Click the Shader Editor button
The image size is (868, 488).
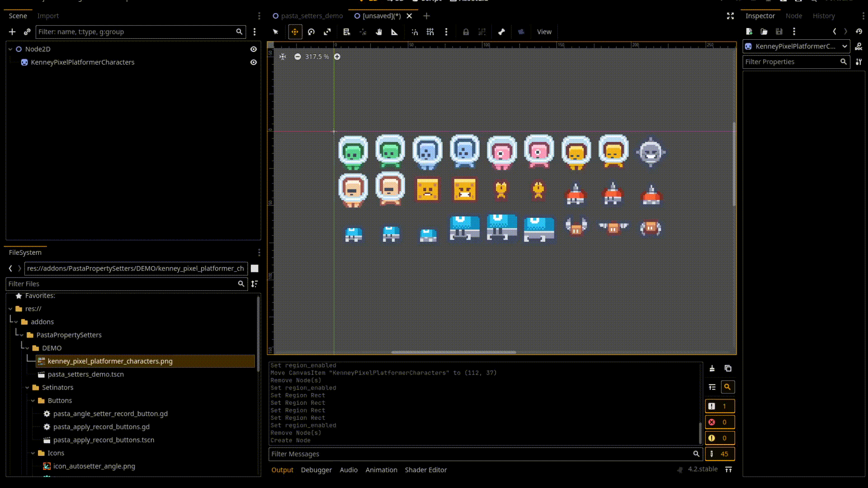pyautogui.click(x=425, y=470)
